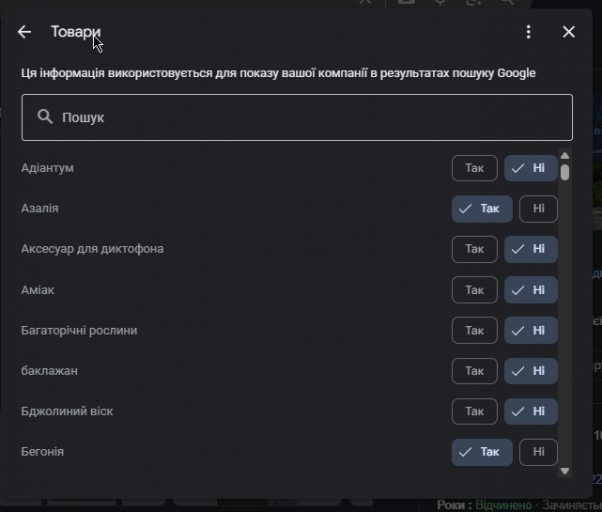Click the Товари dialog title
The width and height of the screenshot is (602, 512).
pyautogui.click(x=76, y=32)
